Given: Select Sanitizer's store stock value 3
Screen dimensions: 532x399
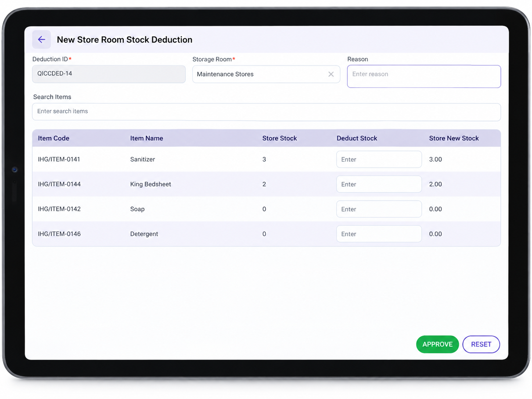Looking at the screenshot, I should (x=264, y=159).
